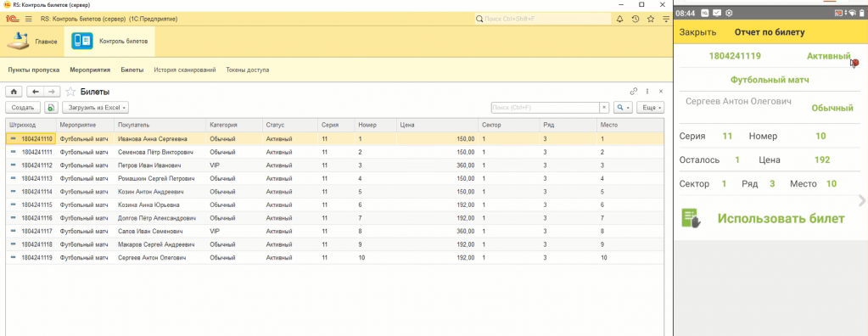Image resolution: width=868 pixels, height=336 pixels.
Task: Tap the barcode 1804241119 in mobile report
Action: pyautogui.click(x=735, y=56)
